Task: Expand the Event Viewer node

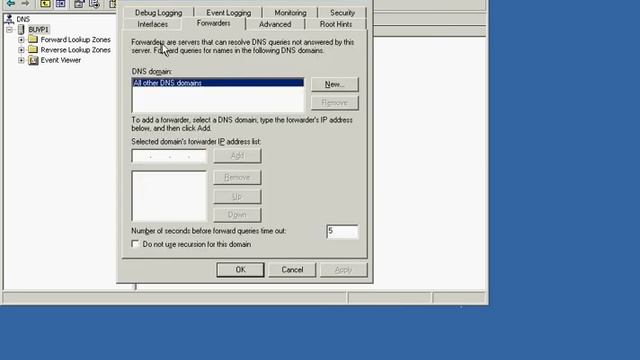Action: [x=21, y=60]
